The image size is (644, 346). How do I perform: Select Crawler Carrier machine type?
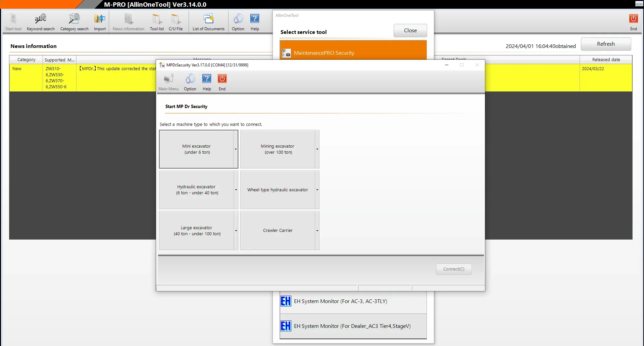click(x=278, y=231)
